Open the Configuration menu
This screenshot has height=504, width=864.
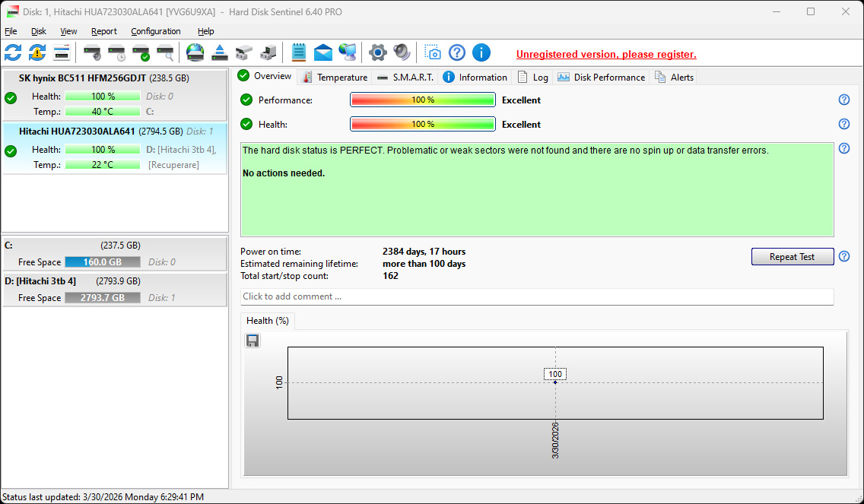pos(156,31)
